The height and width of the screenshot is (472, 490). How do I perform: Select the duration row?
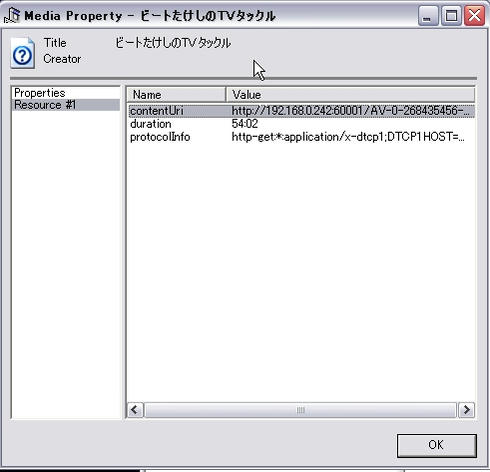coord(301,124)
